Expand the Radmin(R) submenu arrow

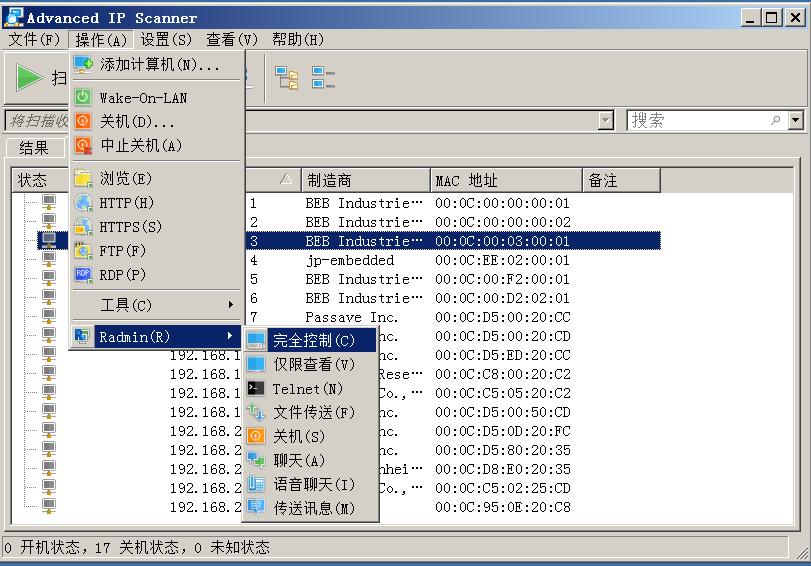[x=230, y=336]
